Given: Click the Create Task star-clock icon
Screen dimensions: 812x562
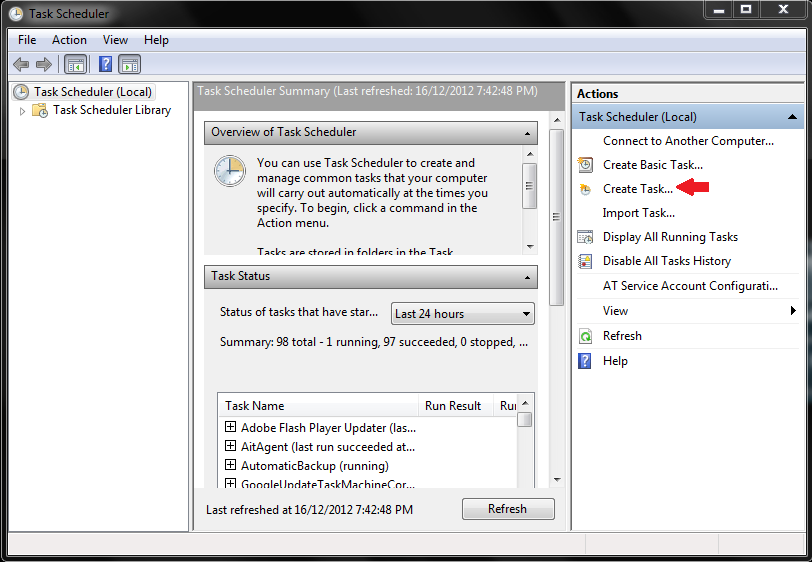Looking at the screenshot, I should click(585, 189).
